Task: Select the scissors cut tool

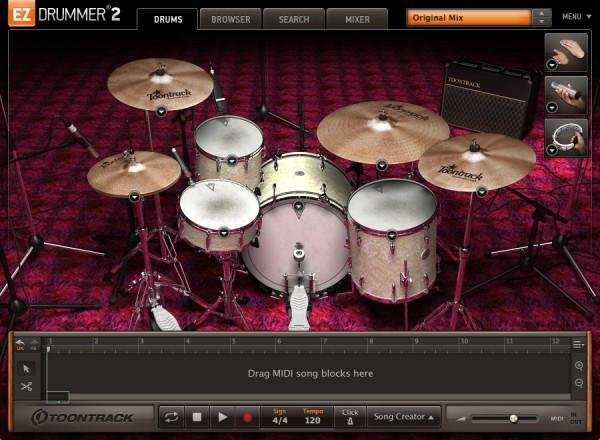Action: 27,386
